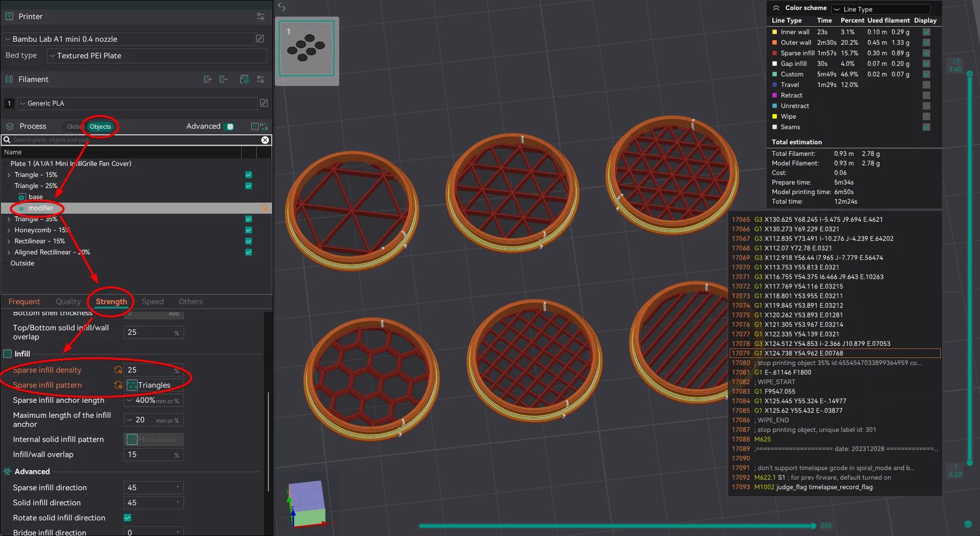Click the Filament section spool icon
The width and height of the screenshot is (980, 536).
click(x=10, y=79)
